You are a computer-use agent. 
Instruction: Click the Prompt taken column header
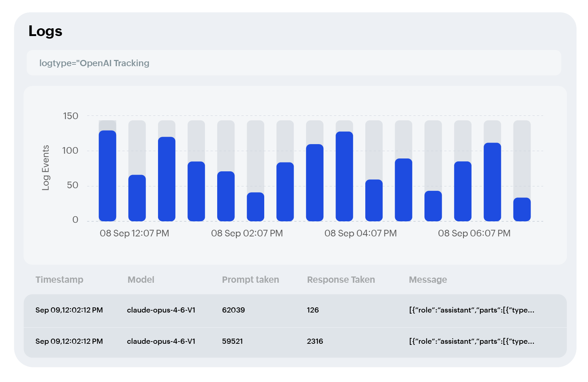(x=250, y=280)
